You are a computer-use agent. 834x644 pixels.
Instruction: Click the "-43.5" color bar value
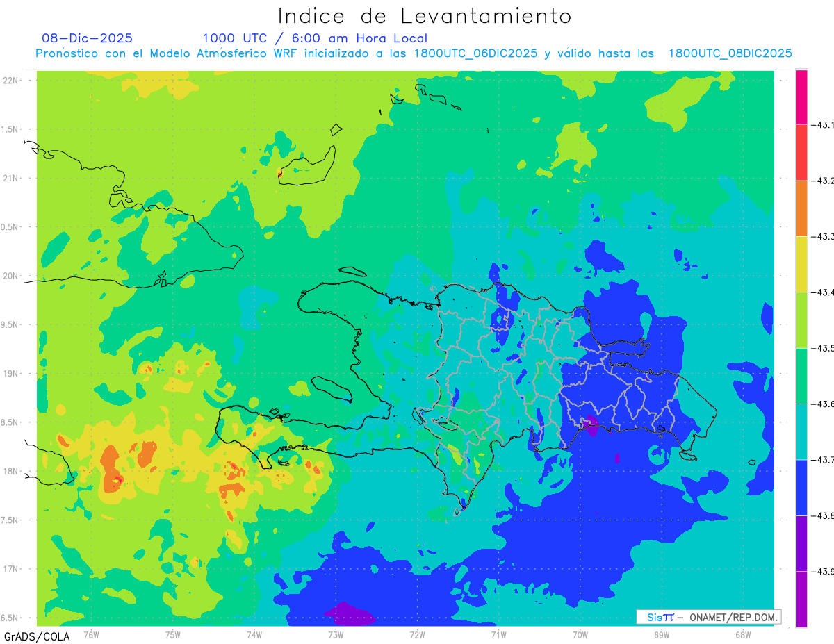pos(822,348)
